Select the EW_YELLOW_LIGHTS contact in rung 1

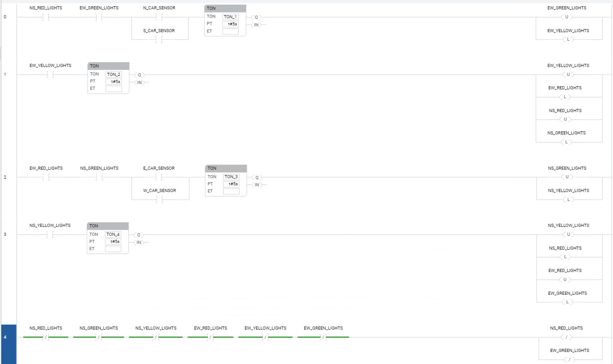coord(50,75)
